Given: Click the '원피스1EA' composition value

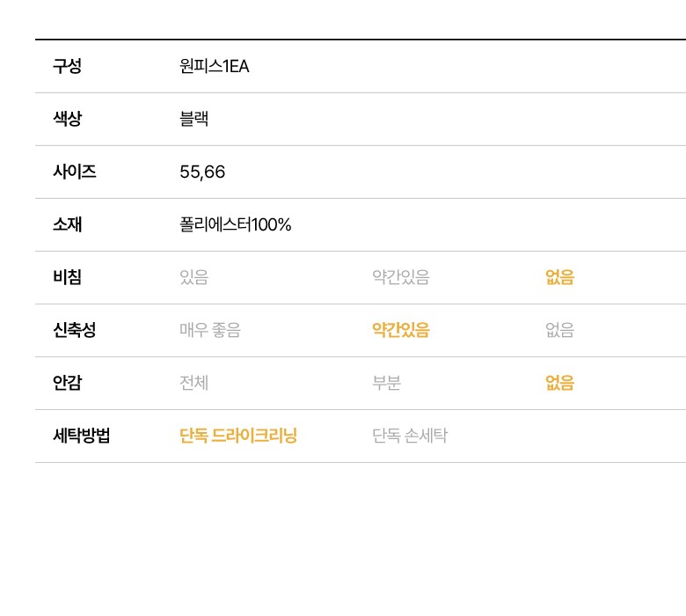Looking at the screenshot, I should [214, 66].
